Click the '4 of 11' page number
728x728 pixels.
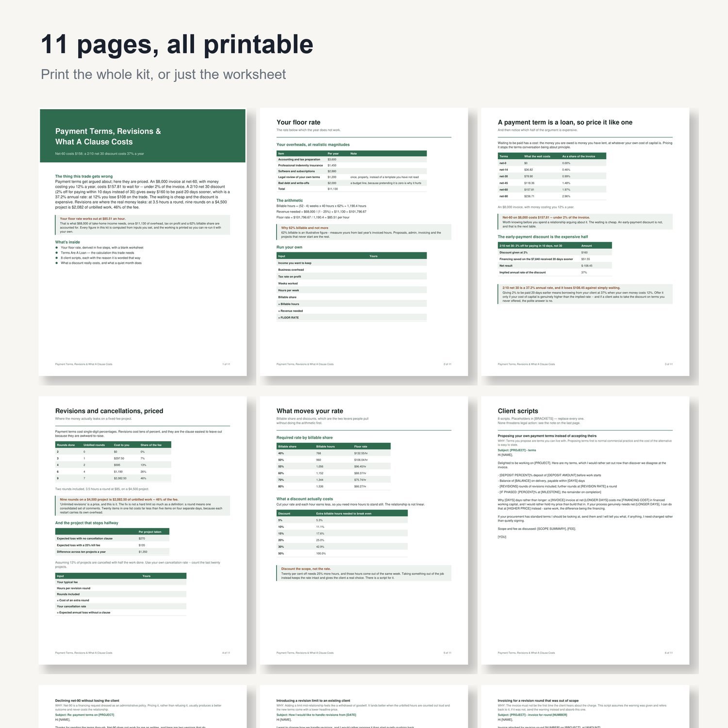[x=226, y=653]
